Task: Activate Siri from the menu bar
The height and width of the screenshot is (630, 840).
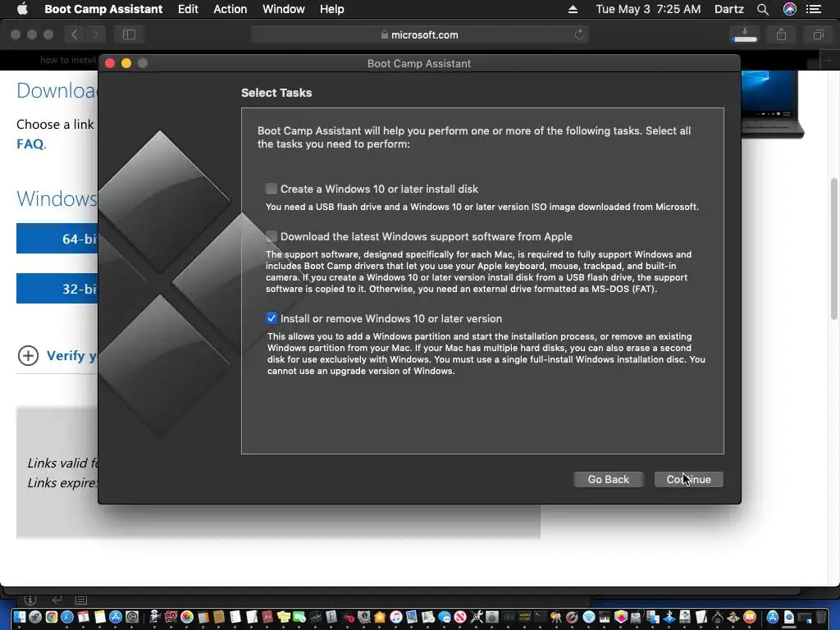Action: click(790, 9)
